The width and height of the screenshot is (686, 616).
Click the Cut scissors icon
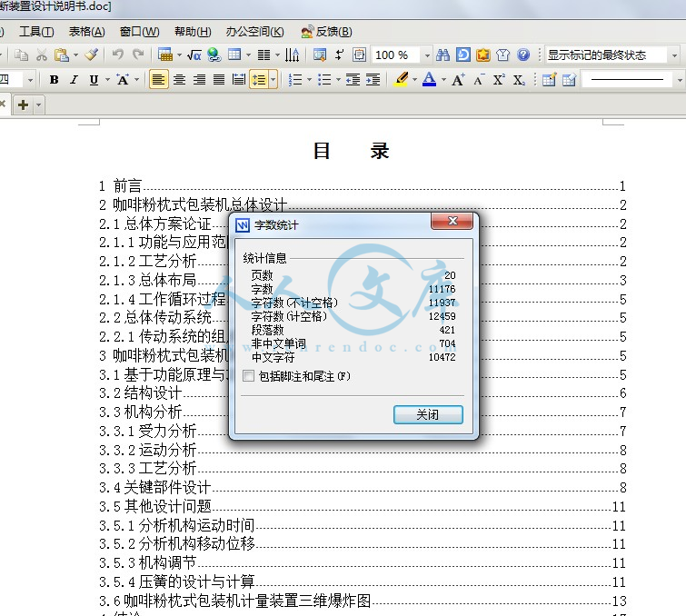pos(42,55)
